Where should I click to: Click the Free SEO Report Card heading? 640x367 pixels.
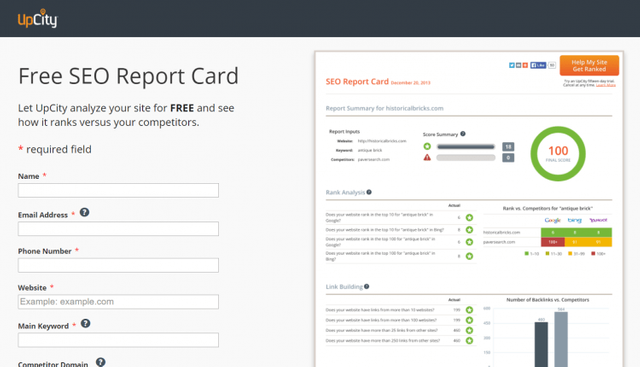click(128, 76)
